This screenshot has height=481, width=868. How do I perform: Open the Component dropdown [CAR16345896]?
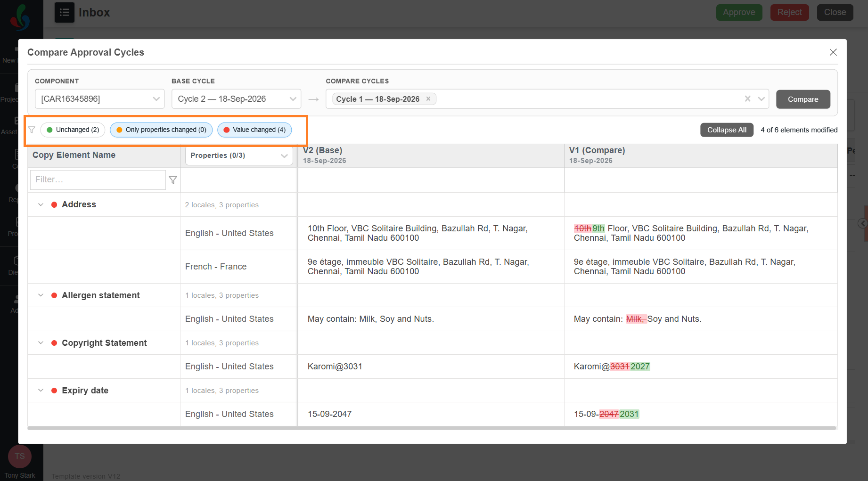click(99, 99)
